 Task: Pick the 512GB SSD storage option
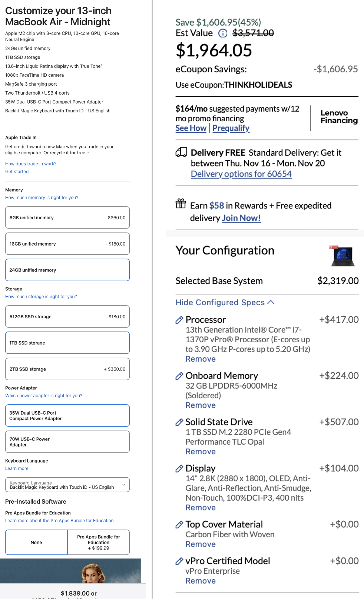tap(67, 317)
